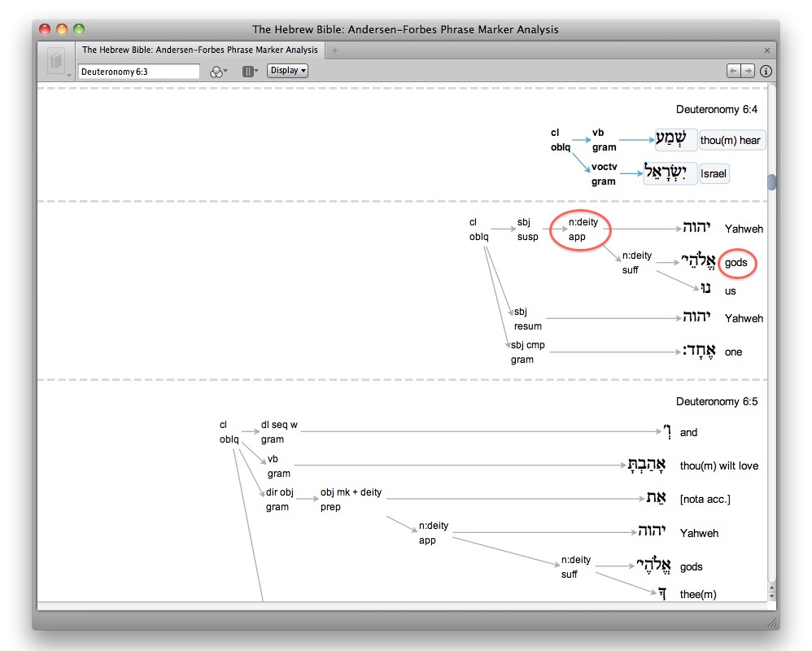This screenshot has height=651, width=812.
Task: Click the vertical scrollbar thumb
Action: [771, 182]
